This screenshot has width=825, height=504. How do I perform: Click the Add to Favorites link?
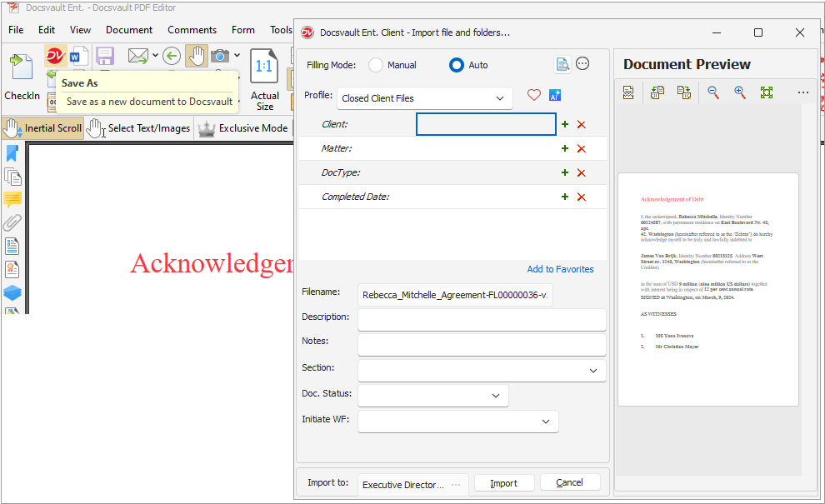[560, 269]
